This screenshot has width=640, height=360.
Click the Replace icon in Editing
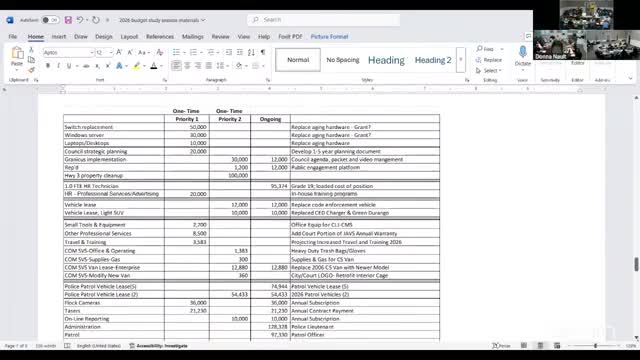(478, 60)
